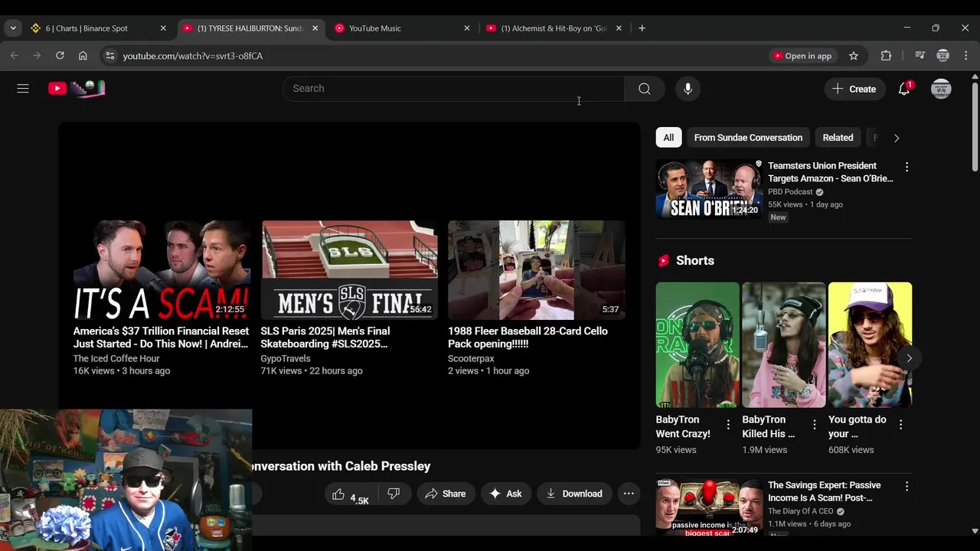Show next Shorts with arrow
This screenshot has width=980, height=551.
909,358
